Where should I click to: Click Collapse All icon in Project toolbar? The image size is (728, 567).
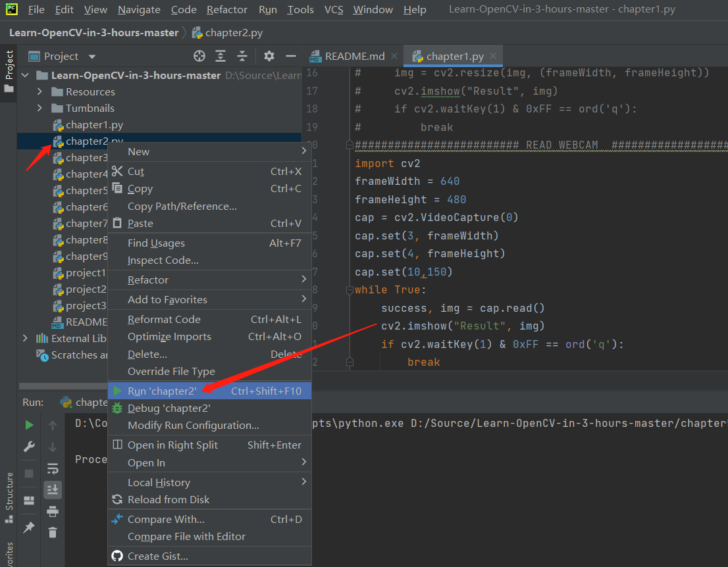click(x=242, y=56)
